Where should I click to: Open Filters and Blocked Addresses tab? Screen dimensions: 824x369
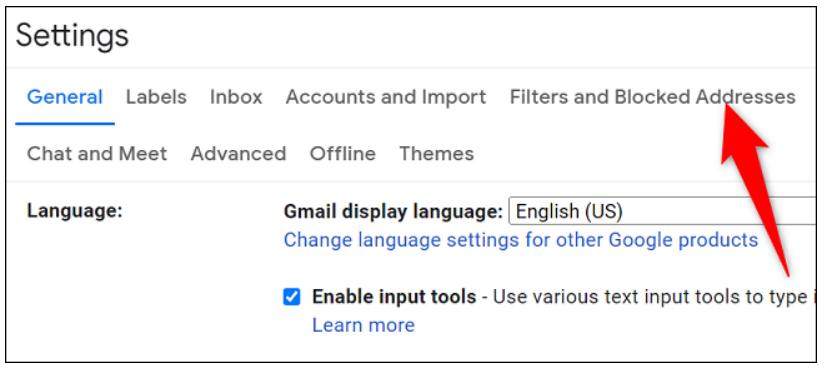652,97
